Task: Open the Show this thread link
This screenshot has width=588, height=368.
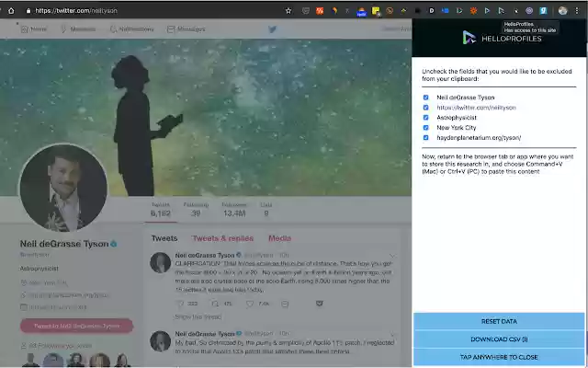Action: (198, 316)
